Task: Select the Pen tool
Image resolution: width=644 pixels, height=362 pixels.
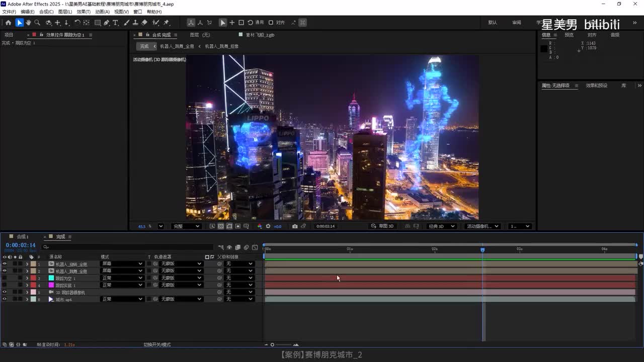Action: (x=107, y=23)
